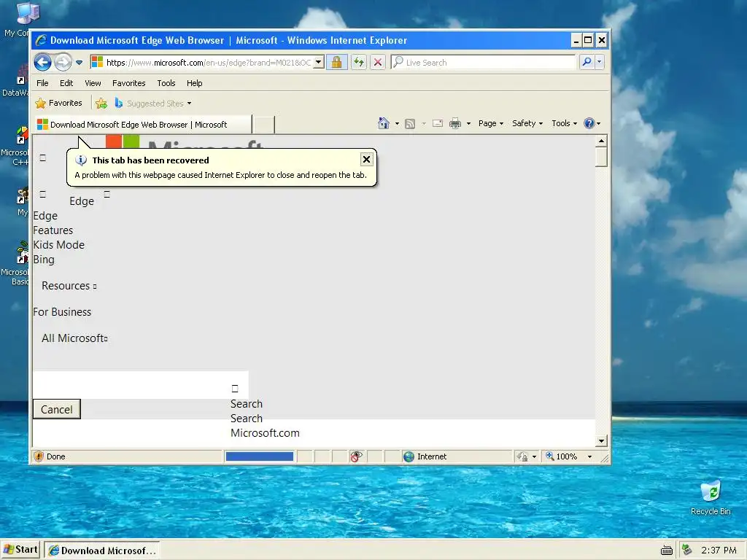Viewport: 747px width, 560px height.
Task: Open the Favorites menu
Action: [128, 83]
